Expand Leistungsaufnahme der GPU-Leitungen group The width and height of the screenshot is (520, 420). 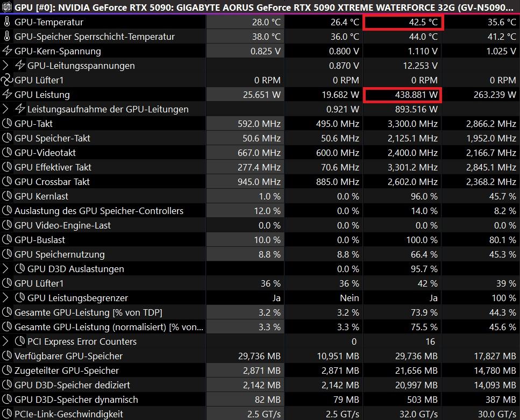click(6, 109)
